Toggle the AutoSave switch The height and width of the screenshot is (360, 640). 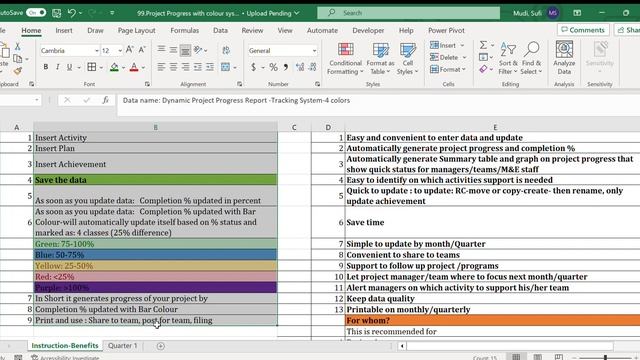pyautogui.click(x=36, y=13)
